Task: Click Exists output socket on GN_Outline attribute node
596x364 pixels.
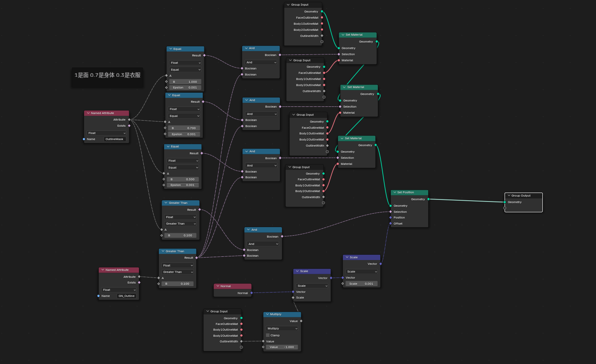Action: (x=139, y=282)
